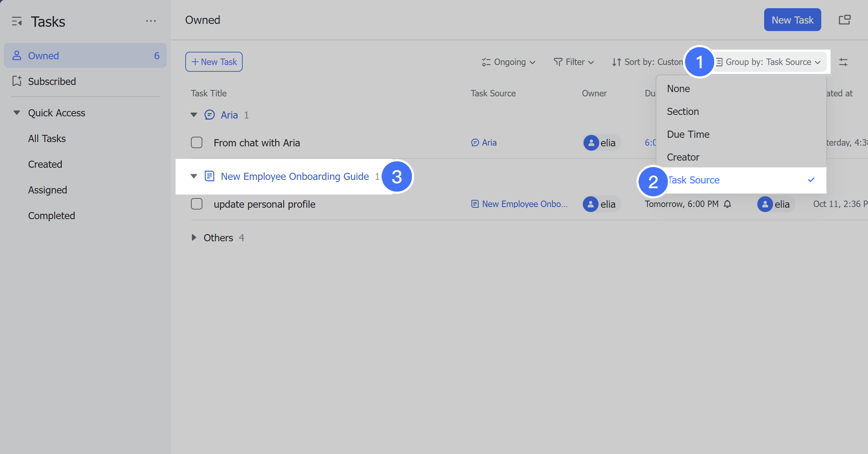
Task: Check the From chat with Aria checkbox
Action: point(197,142)
